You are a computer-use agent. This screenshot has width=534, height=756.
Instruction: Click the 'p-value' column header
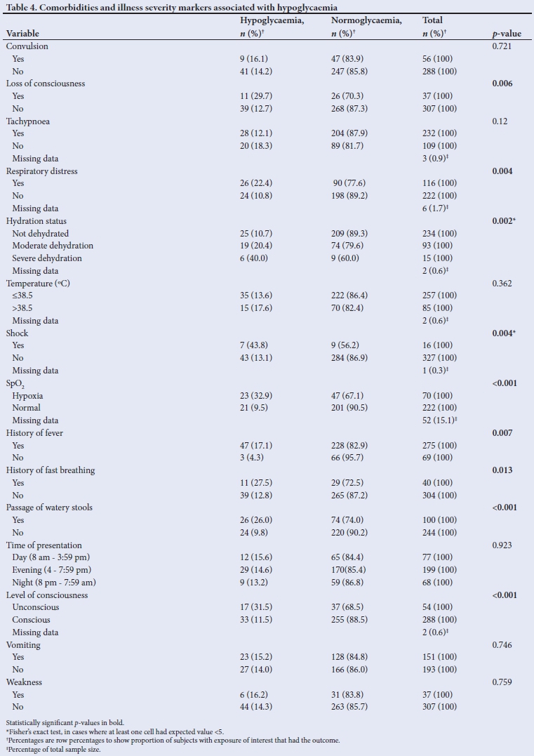pyautogui.click(x=507, y=33)
